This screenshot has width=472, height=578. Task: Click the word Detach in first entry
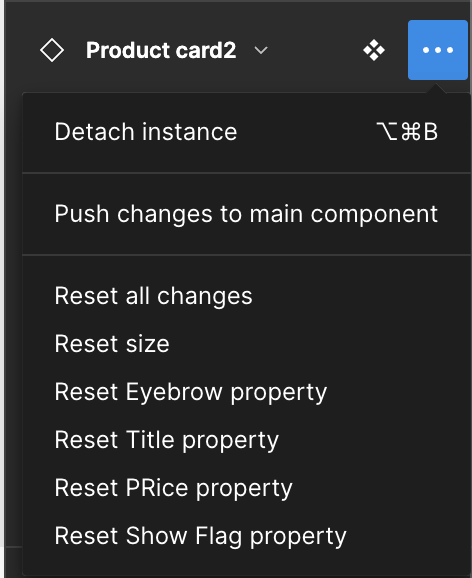(x=94, y=132)
